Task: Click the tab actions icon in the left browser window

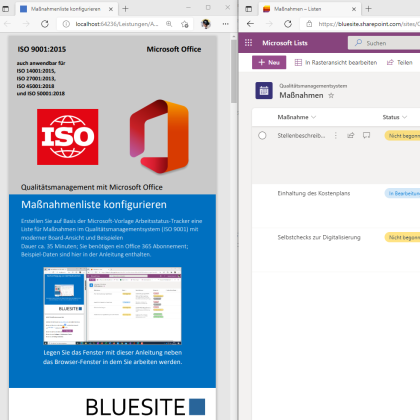Action: [x=6, y=9]
